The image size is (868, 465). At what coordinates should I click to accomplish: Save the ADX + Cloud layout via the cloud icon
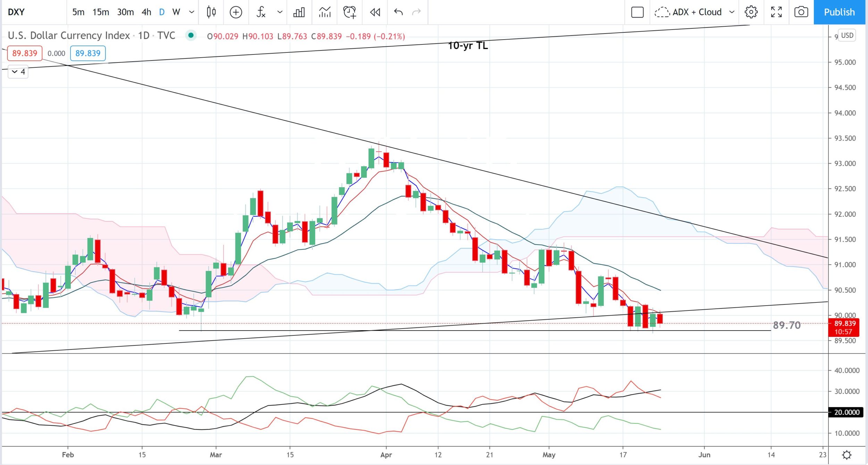pos(662,12)
